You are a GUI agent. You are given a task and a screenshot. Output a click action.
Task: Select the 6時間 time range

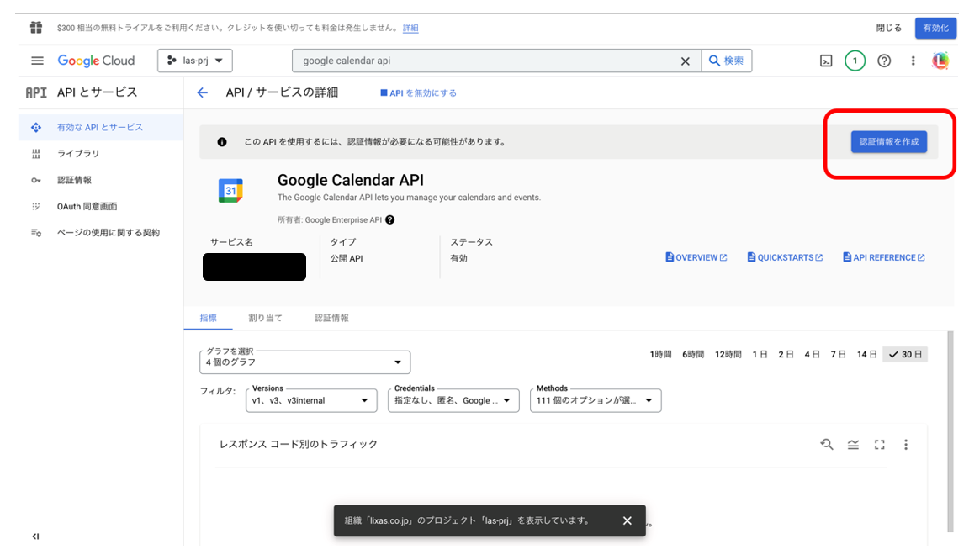click(693, 354)
